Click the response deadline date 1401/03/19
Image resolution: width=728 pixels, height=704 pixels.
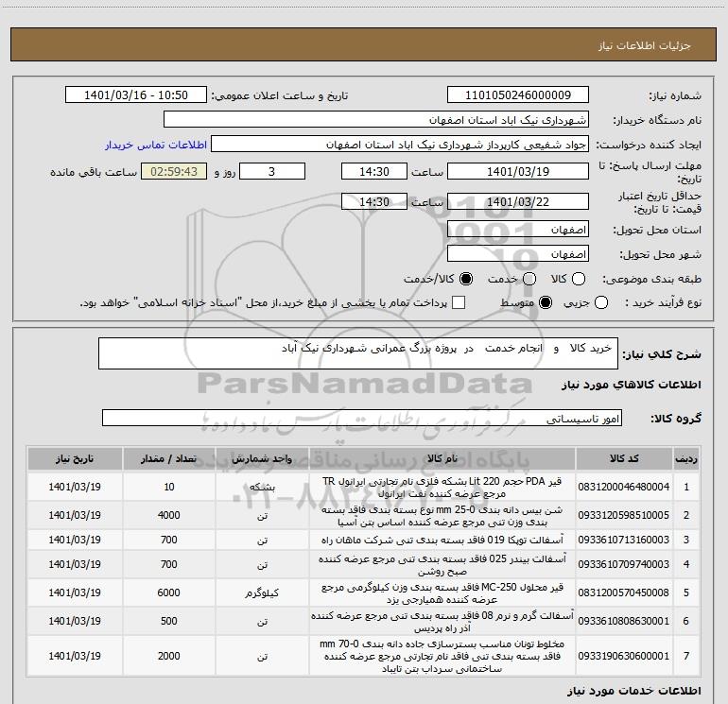click(x=518, y=171)
